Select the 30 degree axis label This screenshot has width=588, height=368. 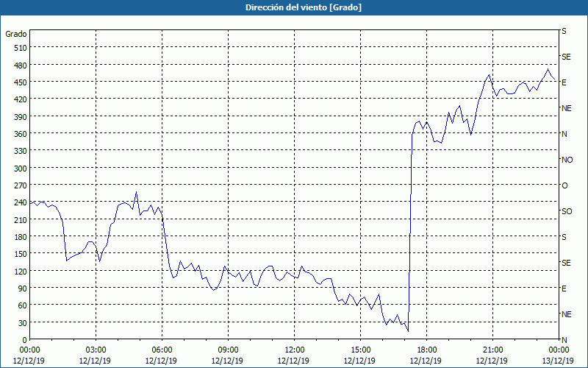point(23,323)
